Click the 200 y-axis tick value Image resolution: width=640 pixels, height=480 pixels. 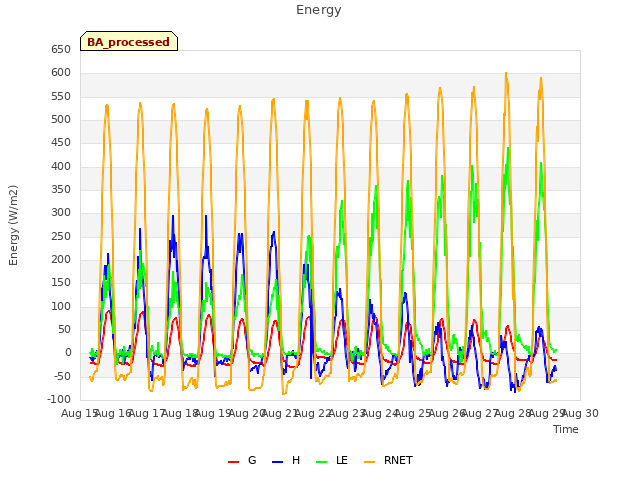(x=61, y=260)
